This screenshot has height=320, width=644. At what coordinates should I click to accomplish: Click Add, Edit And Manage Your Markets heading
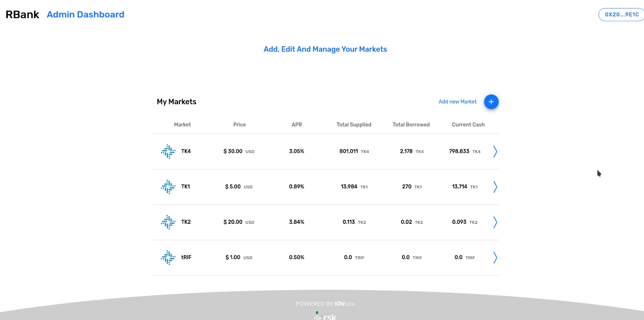click(x=325, y=49)
